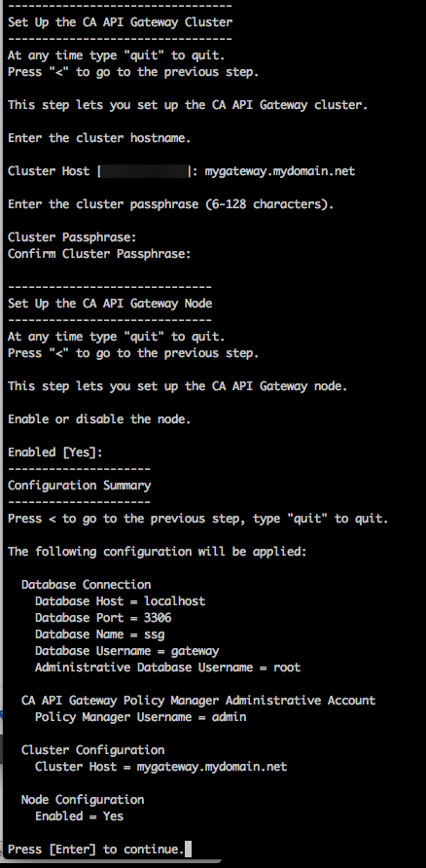Click the Confirm Cluster Passphrase prompt

pyautogui.click(x=99, y=254)
